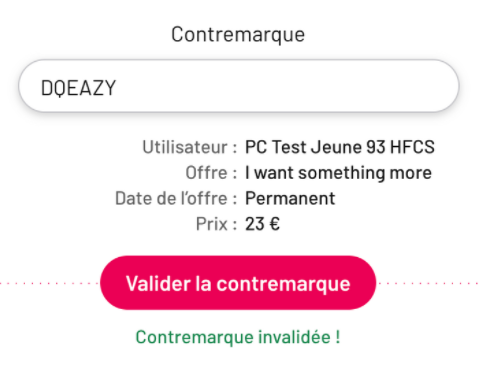Click the Prix : label
Screen dimensions: 480x371
click(217, 224)
